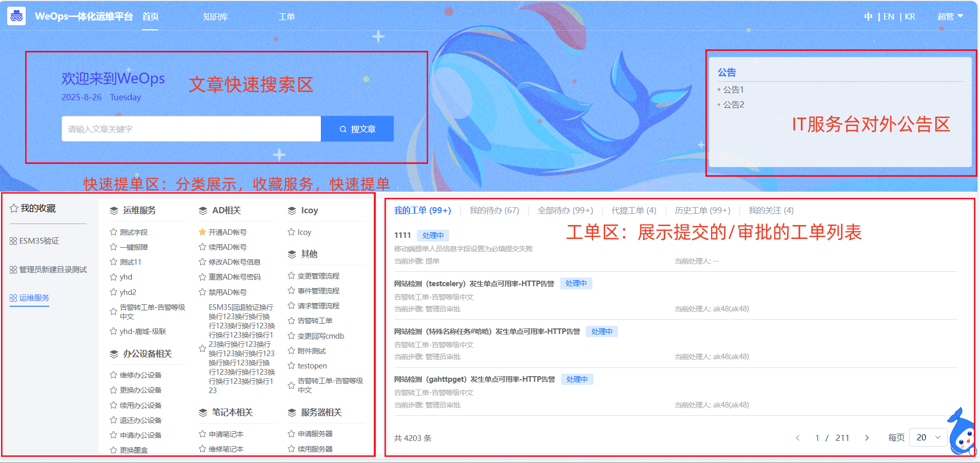Open the 公告1 announcement
This screenshot has height=463, width=980.
click(x=733, y=89)
